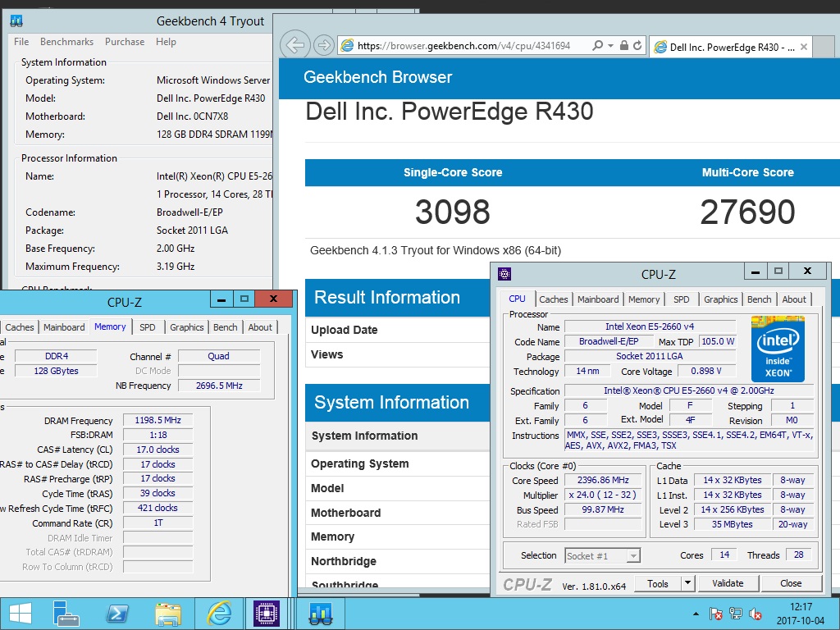Switch to Internet Explorer taskbar icon
Viewport: 840px width, 630px height.
(219, 614)
